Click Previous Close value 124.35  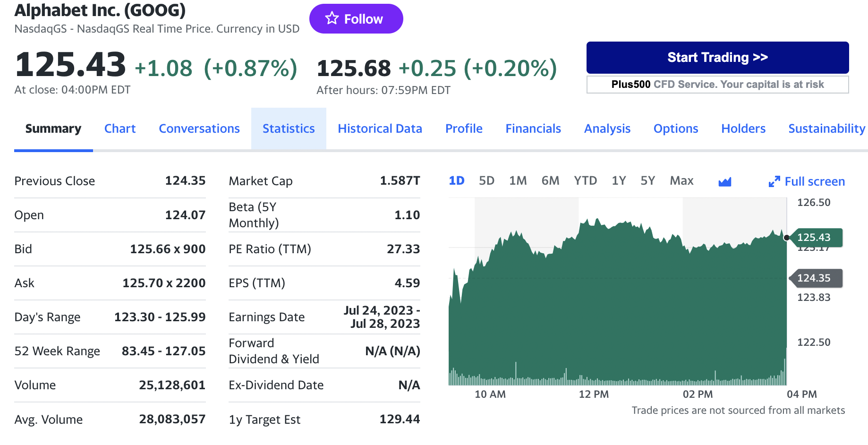click(185, 181)
